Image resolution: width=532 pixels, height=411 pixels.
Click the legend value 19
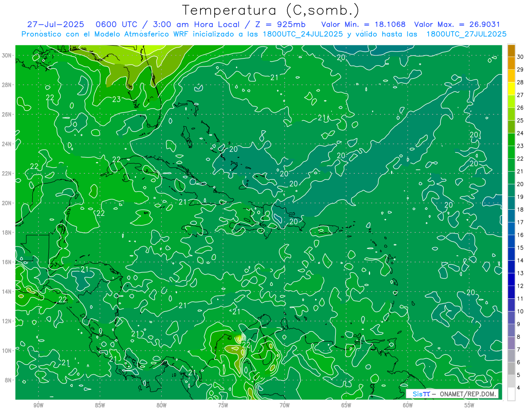click(x=520, y=196)
